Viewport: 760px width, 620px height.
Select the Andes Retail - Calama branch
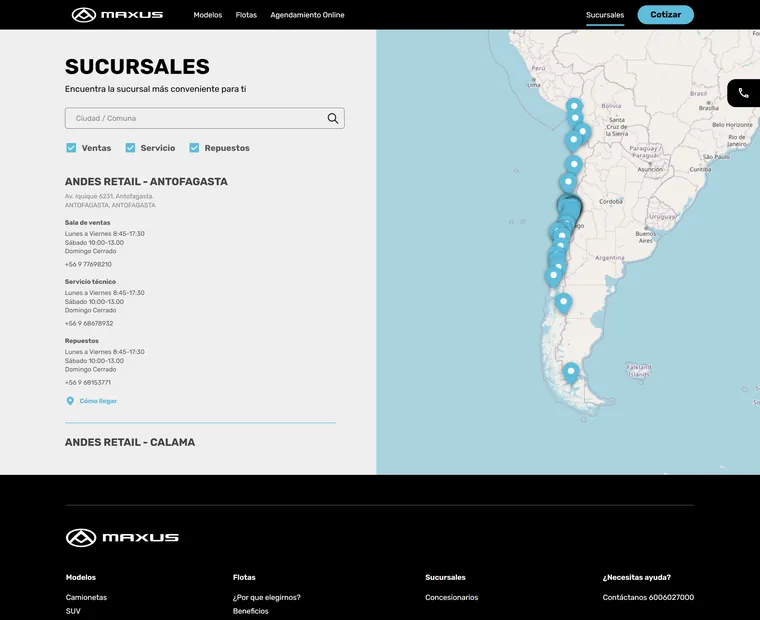coord(130,442)
